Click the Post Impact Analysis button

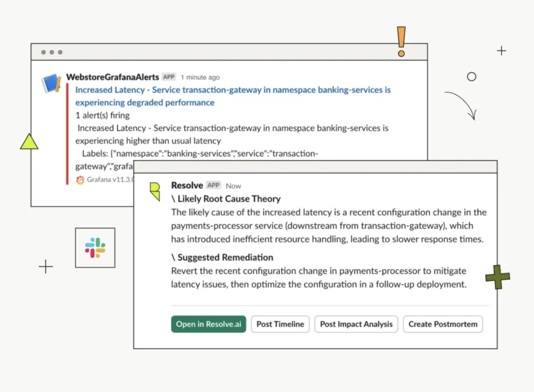click(x=356, y=324)
